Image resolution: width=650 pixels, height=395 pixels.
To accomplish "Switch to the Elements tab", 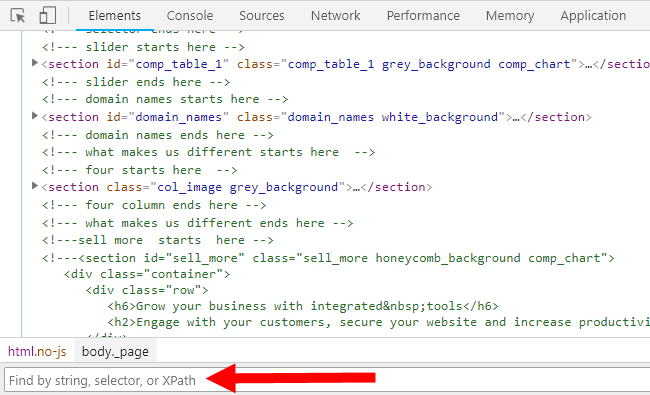I will (114, 16).
